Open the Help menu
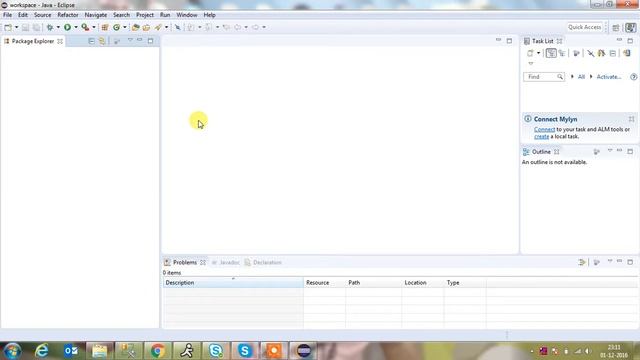The width and height of the screenshot is (640, 360). (209, 15)
